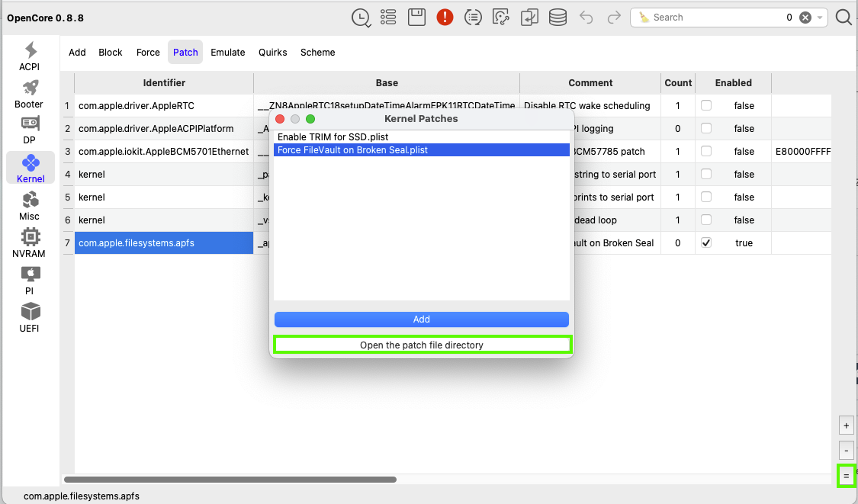Click the blue Add button in Kernel Patches

[421, 319]
